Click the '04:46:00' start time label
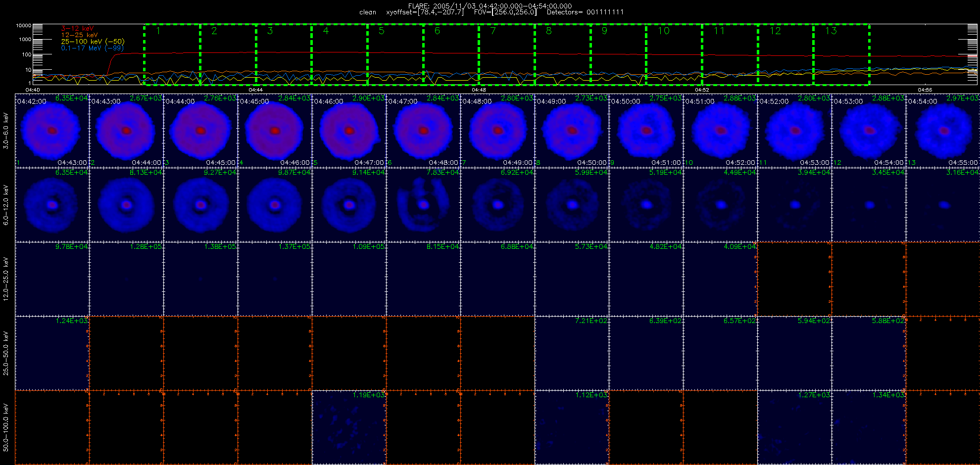This screenshot has width=980, height=465. [x=329, y=101]
